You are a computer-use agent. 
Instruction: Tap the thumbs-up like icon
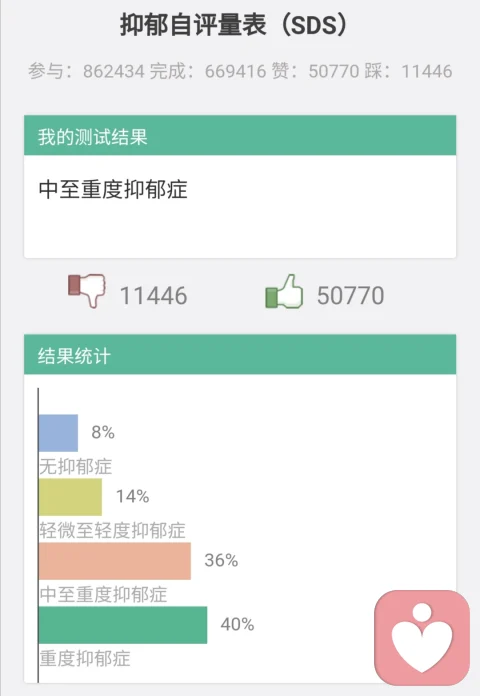284,291
